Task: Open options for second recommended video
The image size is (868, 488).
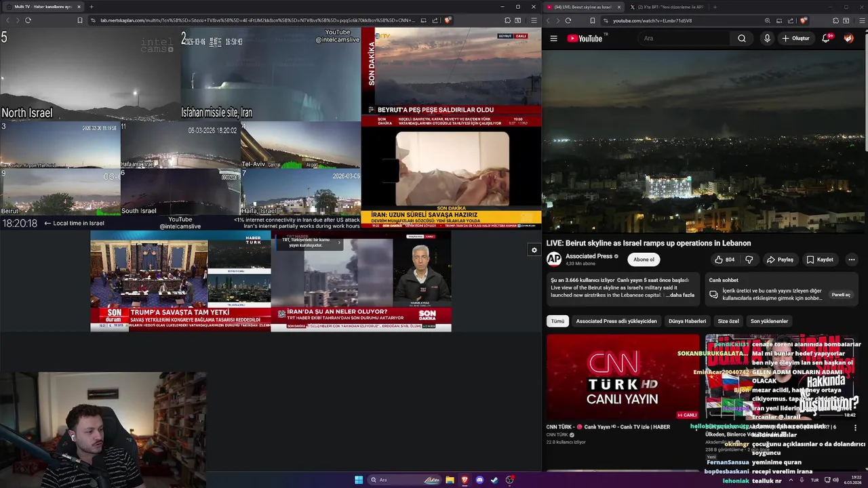Action: pyautogui.click(x=855, y=428)
